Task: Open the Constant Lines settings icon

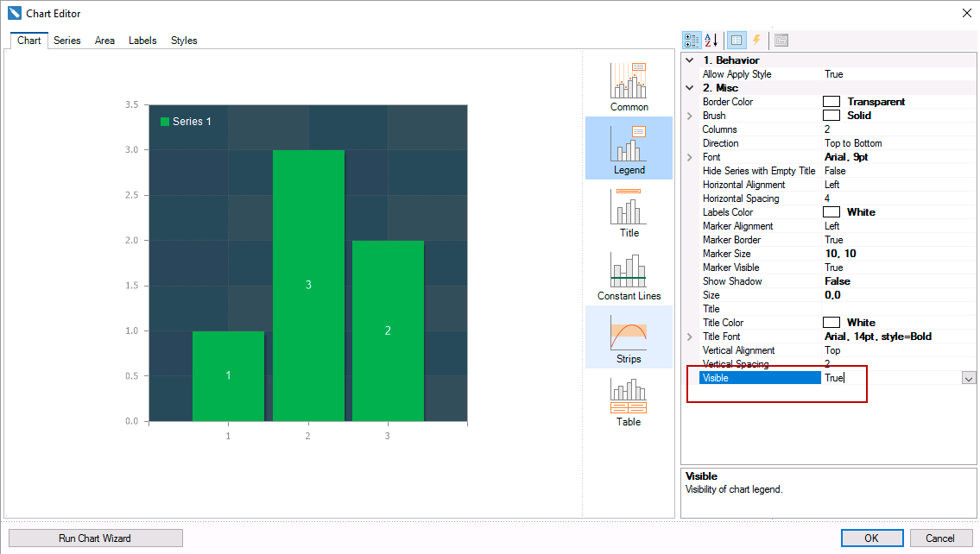Action: (629, 274)
